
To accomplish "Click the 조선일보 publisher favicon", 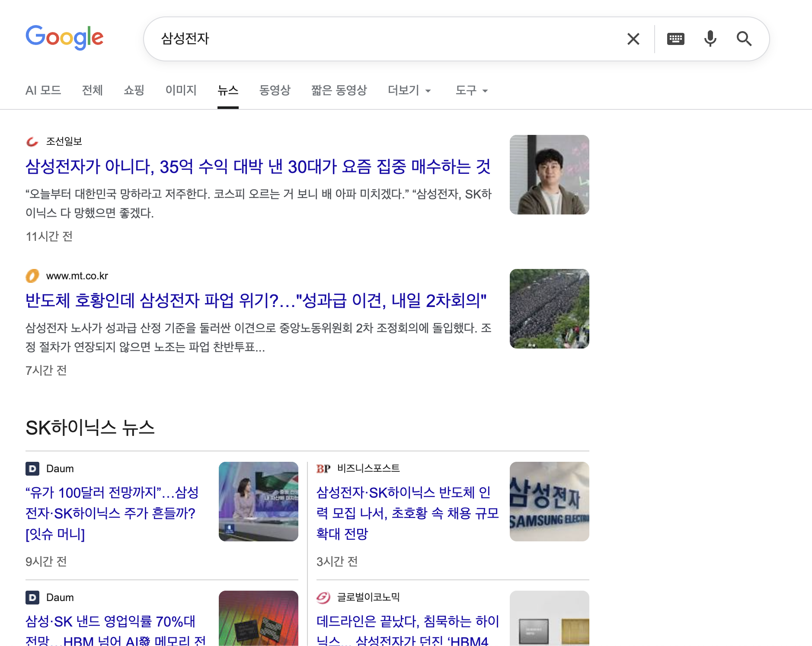I will pos(32,141).
